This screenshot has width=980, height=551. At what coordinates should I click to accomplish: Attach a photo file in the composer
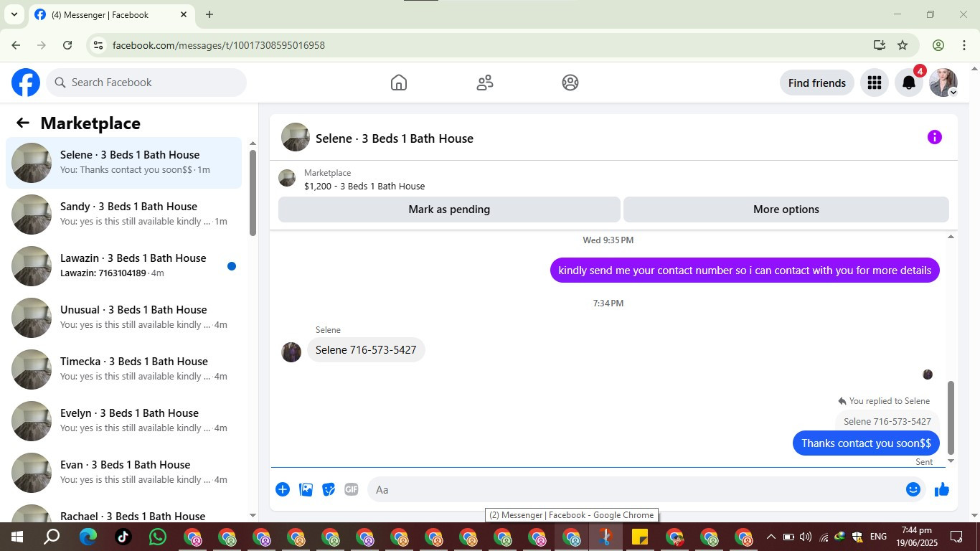coord(306,489)
